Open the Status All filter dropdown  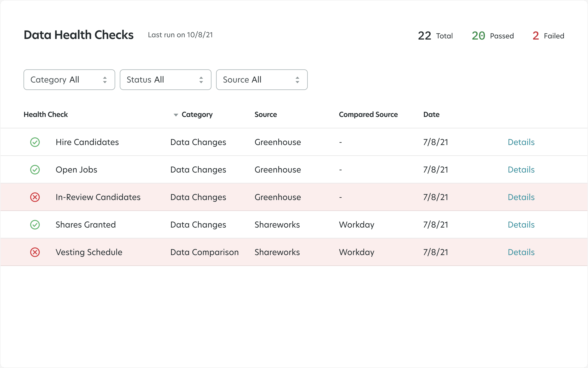point(165,80)
